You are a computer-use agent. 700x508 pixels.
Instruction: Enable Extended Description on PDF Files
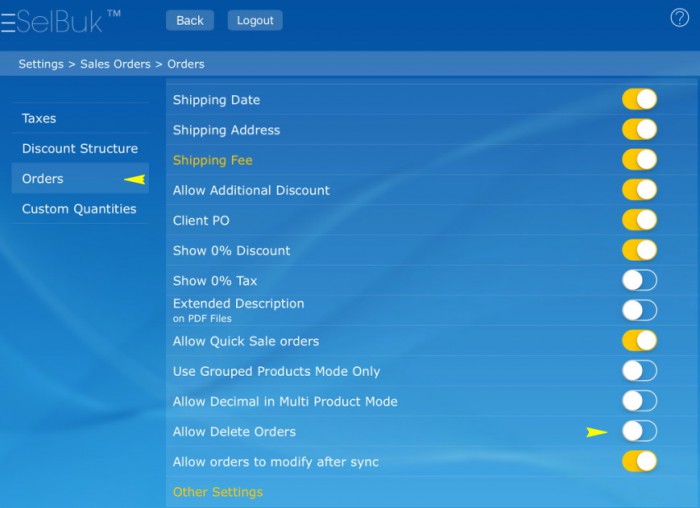(639, 310)
